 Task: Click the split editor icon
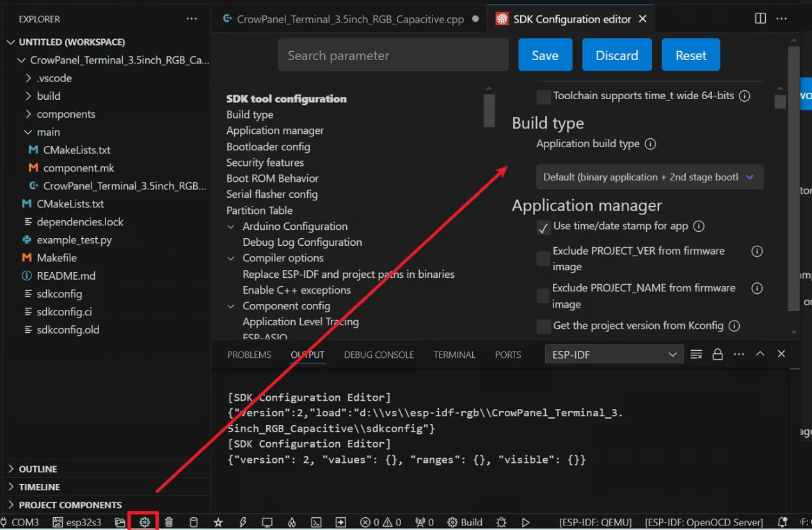pos(760,19)
